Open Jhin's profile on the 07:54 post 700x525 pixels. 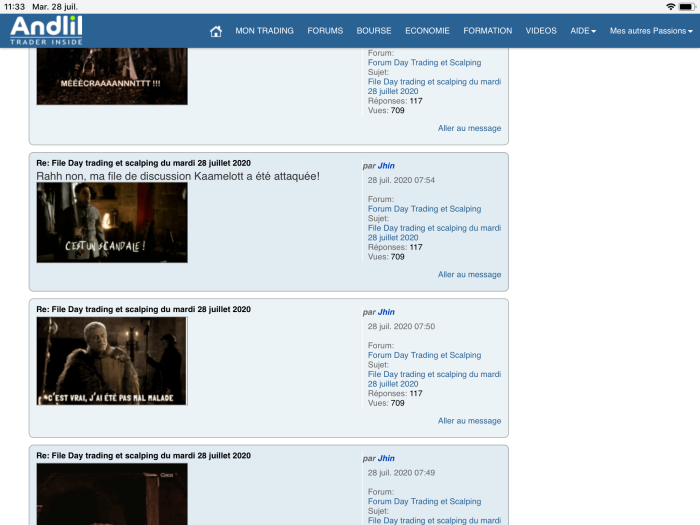coord(386,166)
